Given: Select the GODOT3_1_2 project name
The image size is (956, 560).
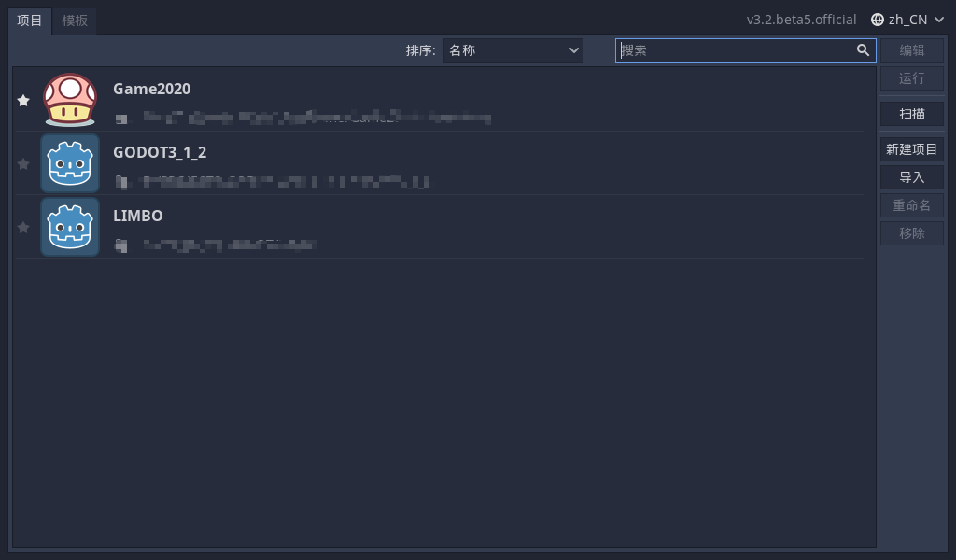Looking at the screenshot, I should click(x=160, y=152).
